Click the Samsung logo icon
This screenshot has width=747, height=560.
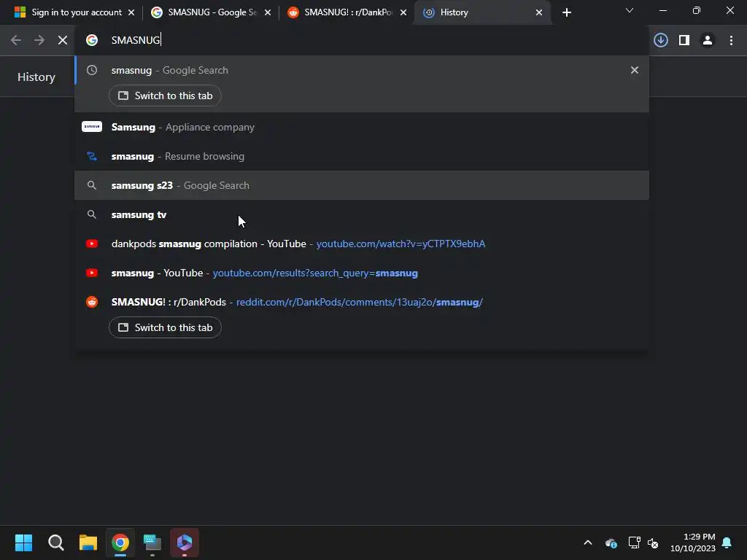[x=92, y=127]
